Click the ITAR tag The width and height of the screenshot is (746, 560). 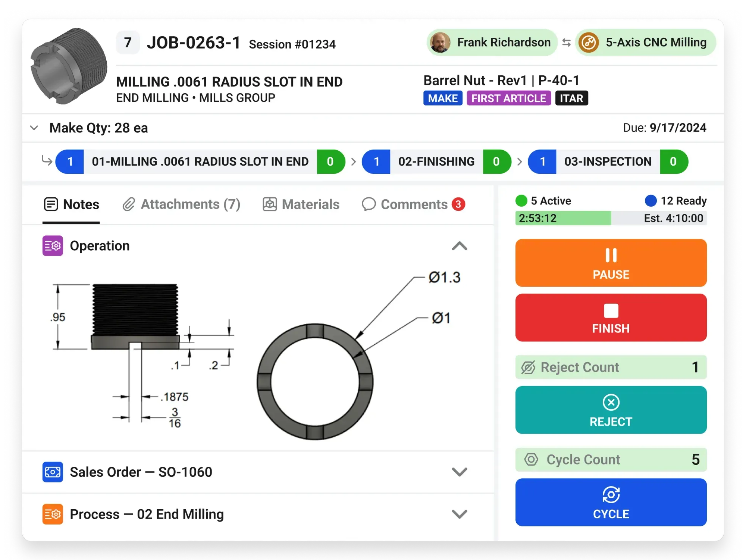pyautogui.click(x=571, y=98)
